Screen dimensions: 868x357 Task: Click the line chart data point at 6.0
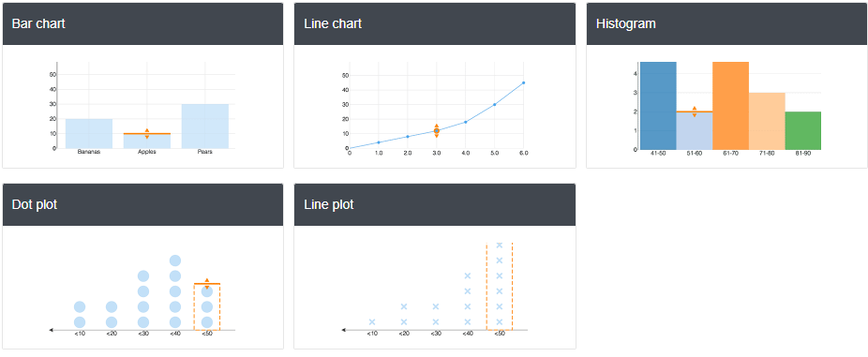(523, 82)
